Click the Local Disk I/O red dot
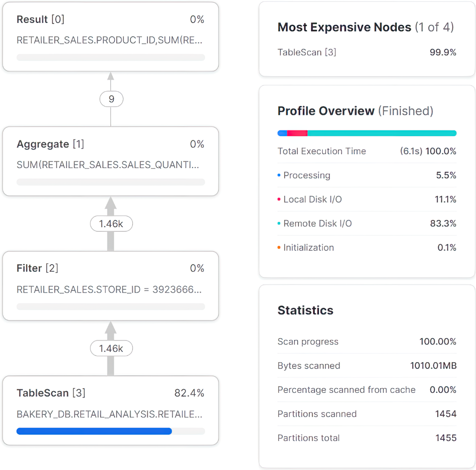 click(279, 199)
